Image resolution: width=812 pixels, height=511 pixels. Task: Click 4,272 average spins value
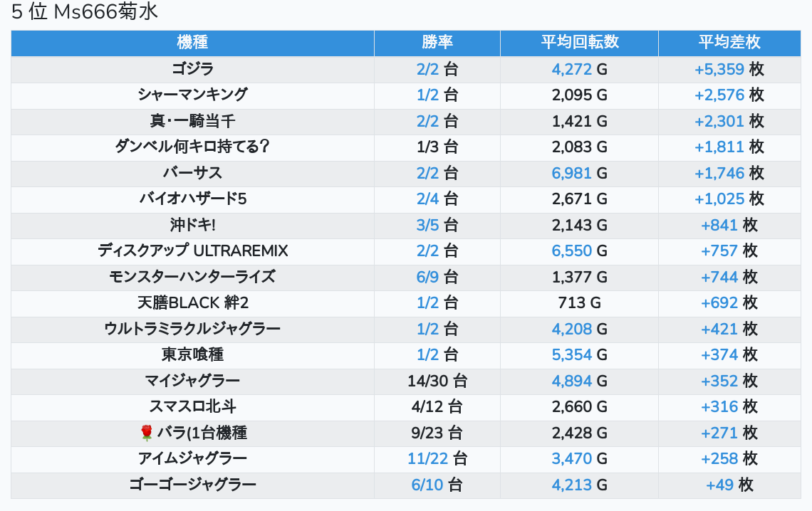tap(572, 69)
